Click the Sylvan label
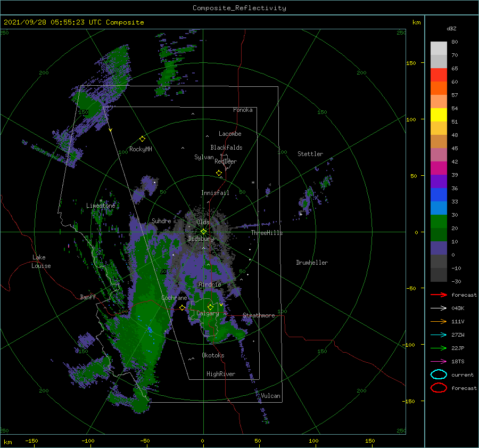This screenshot has width=479, height=448. tap(204, 157)
